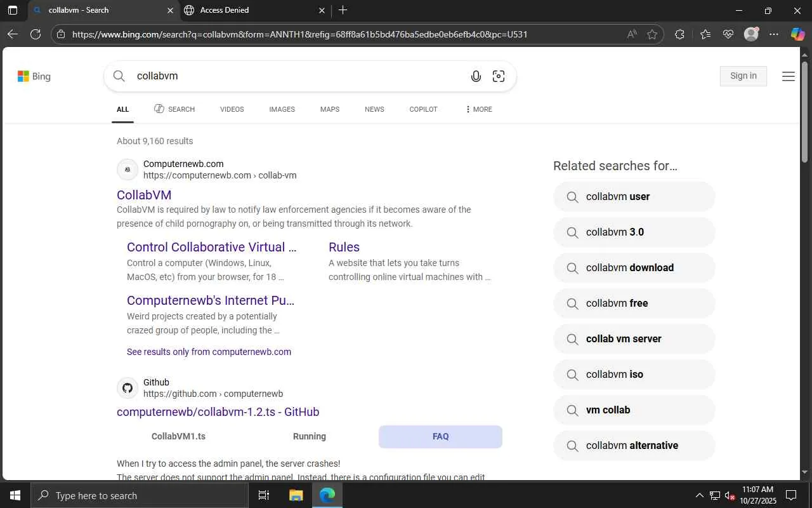Open the Rules sublink

(344, 247)
